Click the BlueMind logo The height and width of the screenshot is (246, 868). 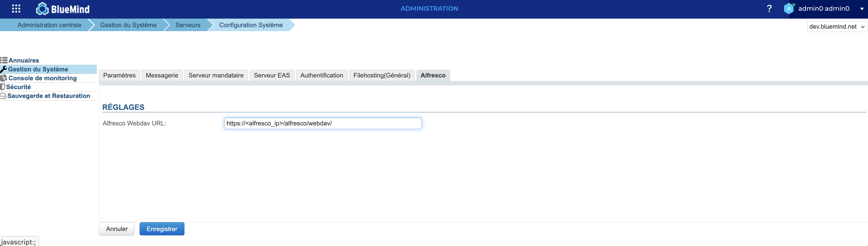tap(63, 9)
